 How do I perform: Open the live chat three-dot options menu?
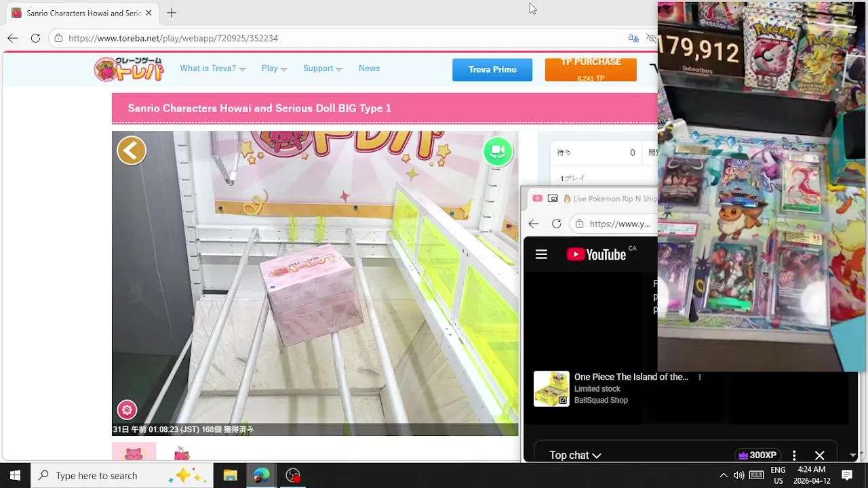794,455
